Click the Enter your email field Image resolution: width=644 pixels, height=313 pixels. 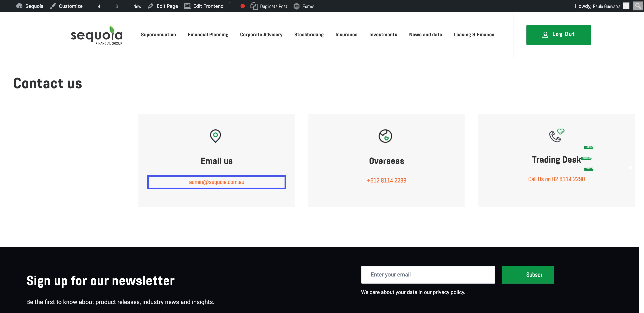point(428,274)
